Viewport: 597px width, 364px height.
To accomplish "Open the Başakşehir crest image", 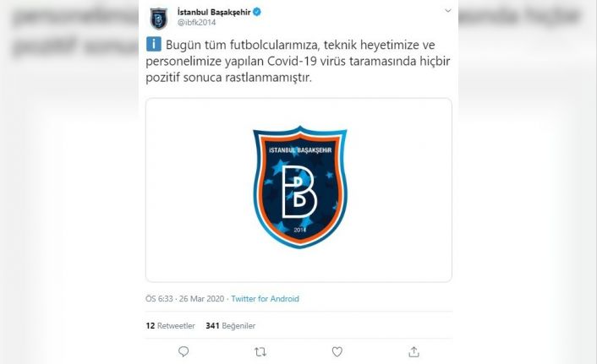I will click(x=300, y=187).
